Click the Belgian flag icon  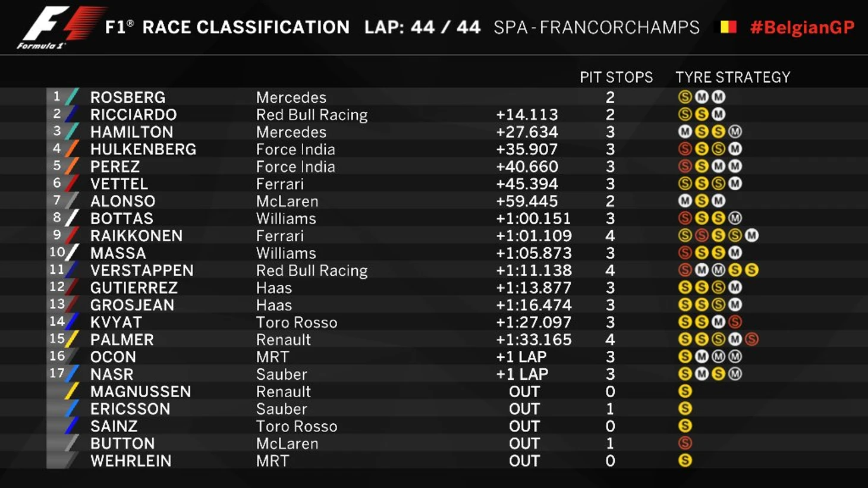[x=728, y=27]
